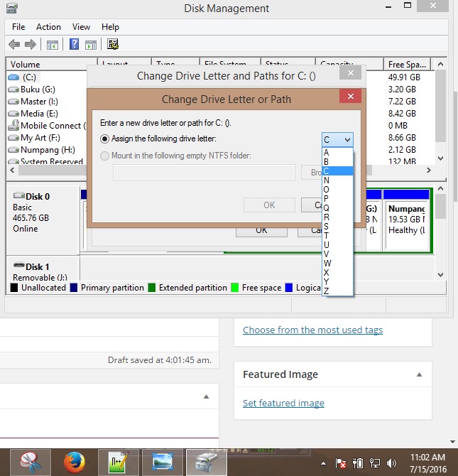Choose drive letter A from the list
Screen dimensions: 458x476
click(337, 153)
